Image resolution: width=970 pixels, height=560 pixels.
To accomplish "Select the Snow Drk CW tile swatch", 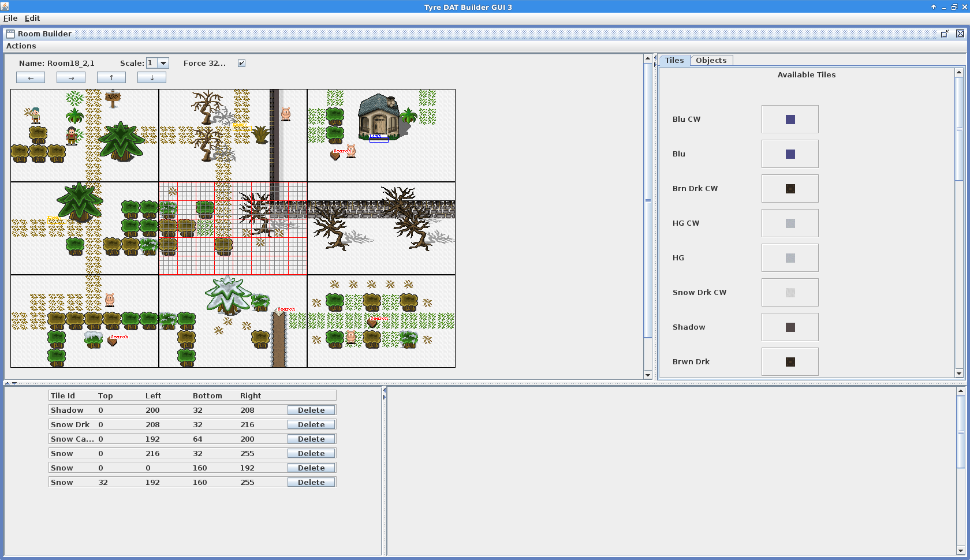I will pos(790,292).
